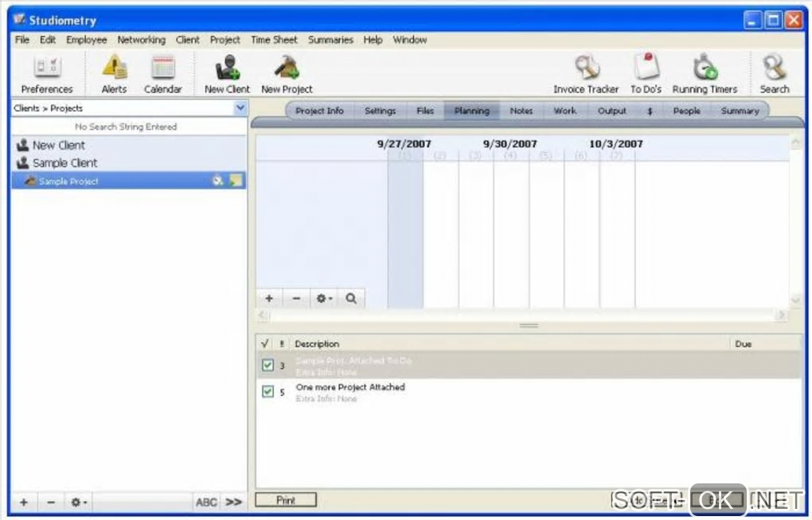Select New Client in the list
The height and width of the screenshot is (520, 812).
coord(128,145)
